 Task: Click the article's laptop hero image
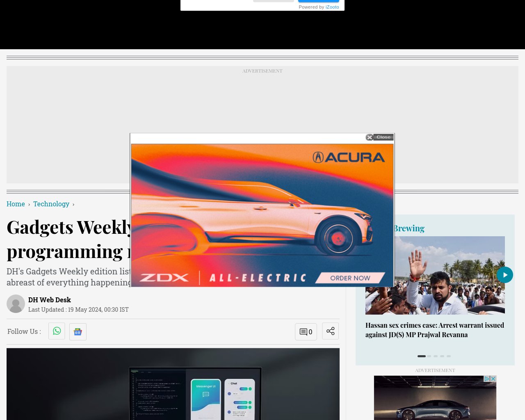(173, 384)
